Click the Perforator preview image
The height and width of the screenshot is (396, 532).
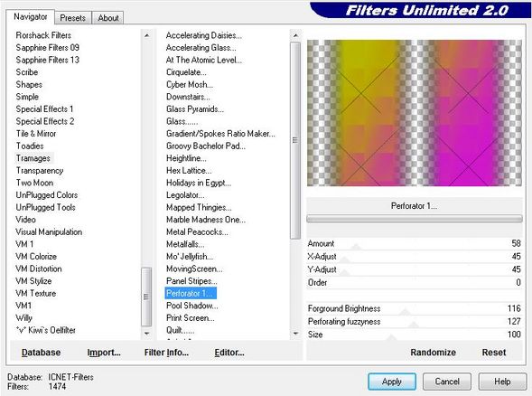pyautogui.click(x=415, y=113)
